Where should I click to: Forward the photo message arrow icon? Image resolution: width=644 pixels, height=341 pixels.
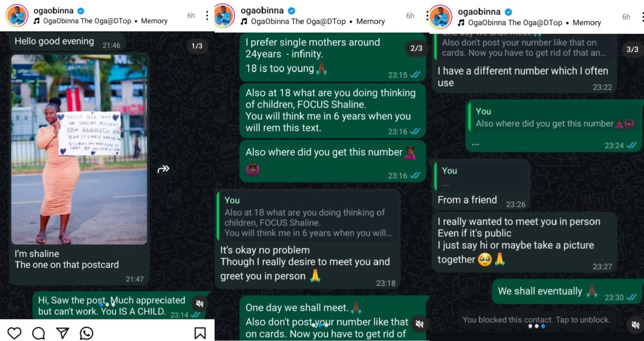pyautogui.click(x=164, y=170)
